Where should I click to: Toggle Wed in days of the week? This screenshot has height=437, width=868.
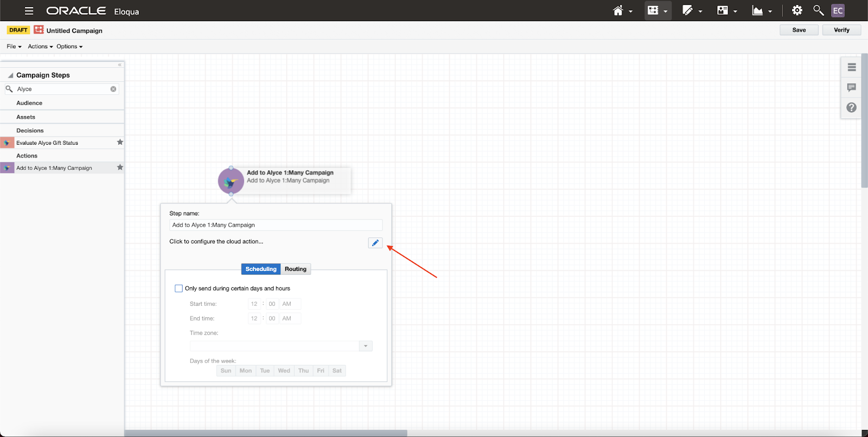tap(284, 371)
